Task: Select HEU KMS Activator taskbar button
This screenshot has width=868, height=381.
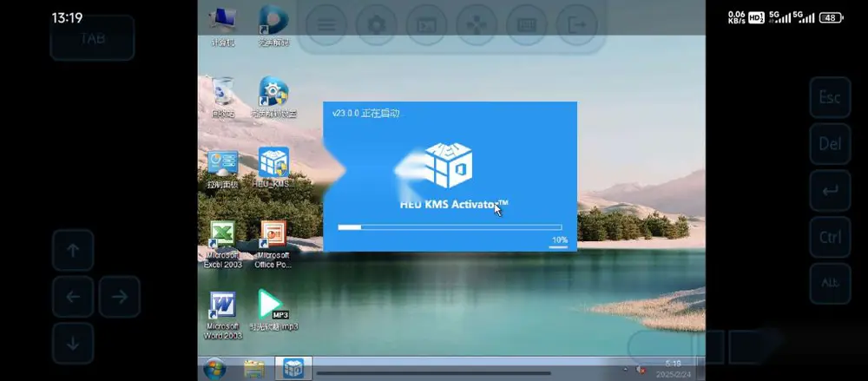Action: tap(293, 369)
